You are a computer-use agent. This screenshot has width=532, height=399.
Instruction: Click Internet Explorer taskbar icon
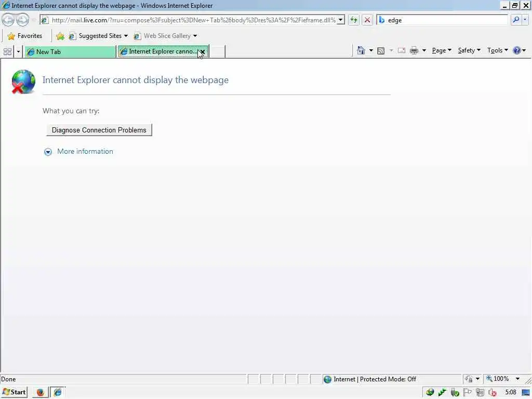[57, 392]
